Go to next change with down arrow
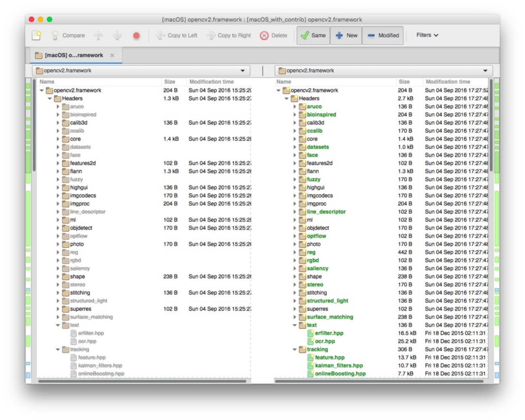 pyautogui.click(x=117, y=36)
